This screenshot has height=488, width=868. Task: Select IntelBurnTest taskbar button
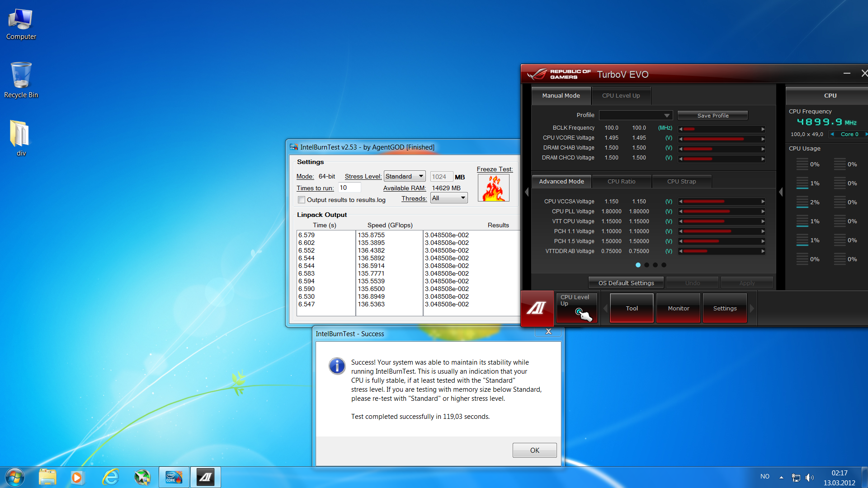click(174, 477)
